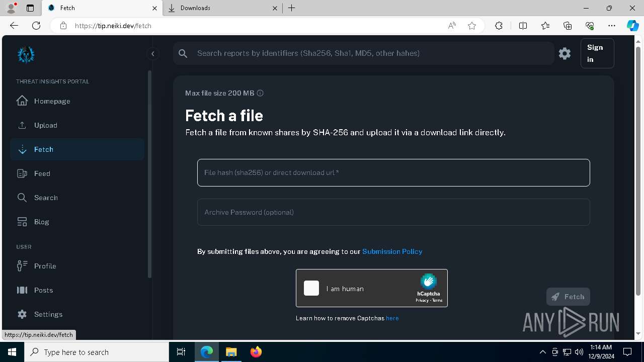Viewport: 644px width, 362px height.
Task: Add this page to favorites star
Action: [x=472, y=26]
